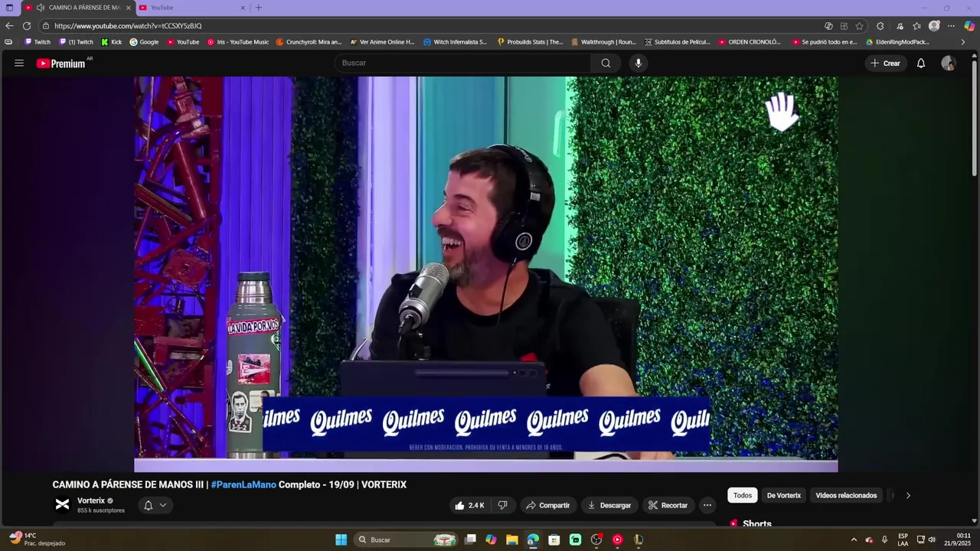Click the browser address bar URL

(x=128, y=26)
